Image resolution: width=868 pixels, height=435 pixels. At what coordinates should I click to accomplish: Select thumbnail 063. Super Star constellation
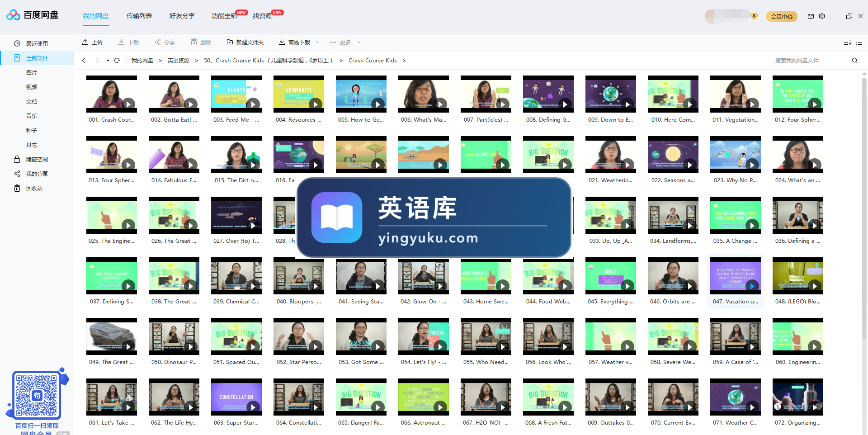click(x=236, y=397)
